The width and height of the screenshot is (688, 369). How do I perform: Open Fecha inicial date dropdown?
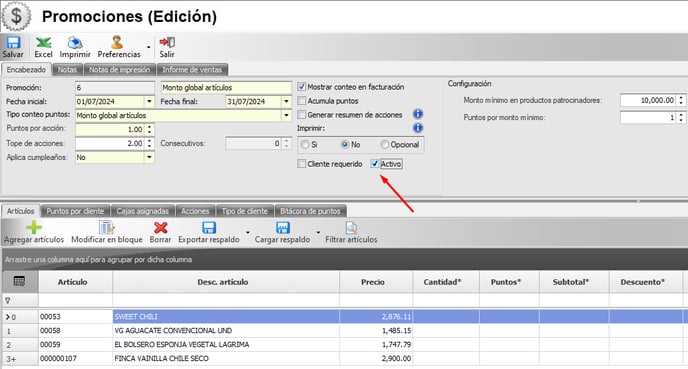click(x=149, y=101)
